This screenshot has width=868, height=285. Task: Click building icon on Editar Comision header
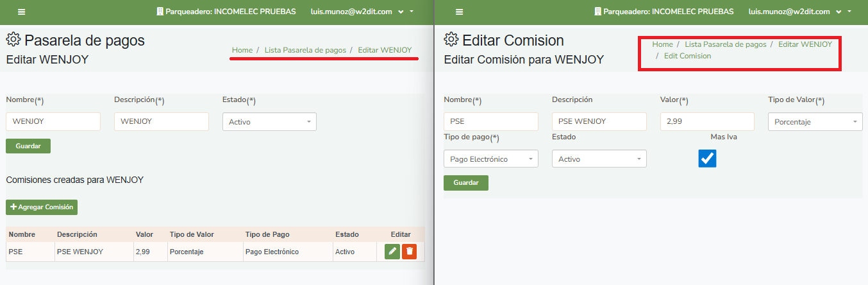tap(597, 12)
